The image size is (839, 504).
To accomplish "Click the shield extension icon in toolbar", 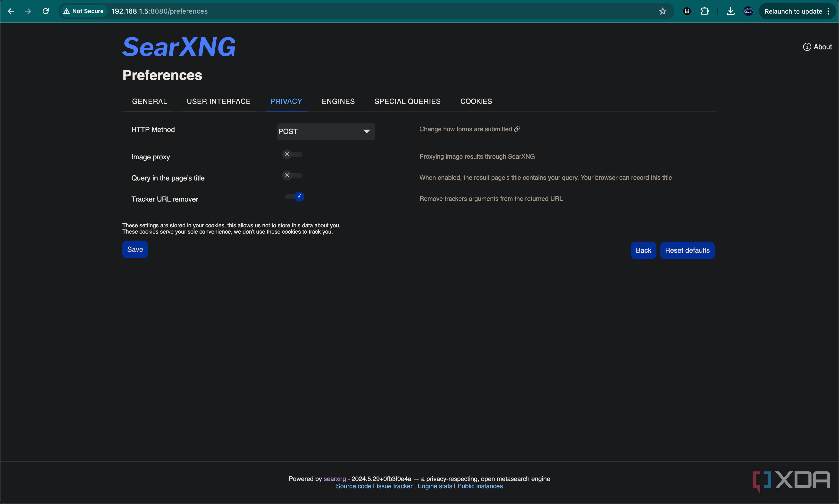I will 687,11.
